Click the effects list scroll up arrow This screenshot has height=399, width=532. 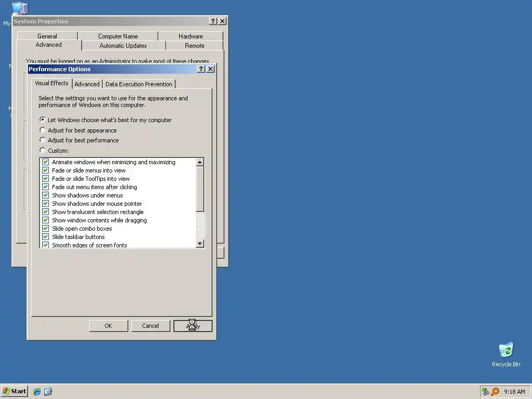(x=200, y=162)
